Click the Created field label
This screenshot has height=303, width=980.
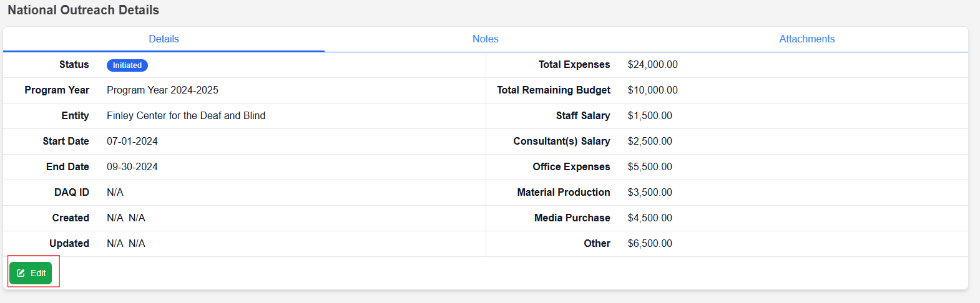[x=71, y=218]
